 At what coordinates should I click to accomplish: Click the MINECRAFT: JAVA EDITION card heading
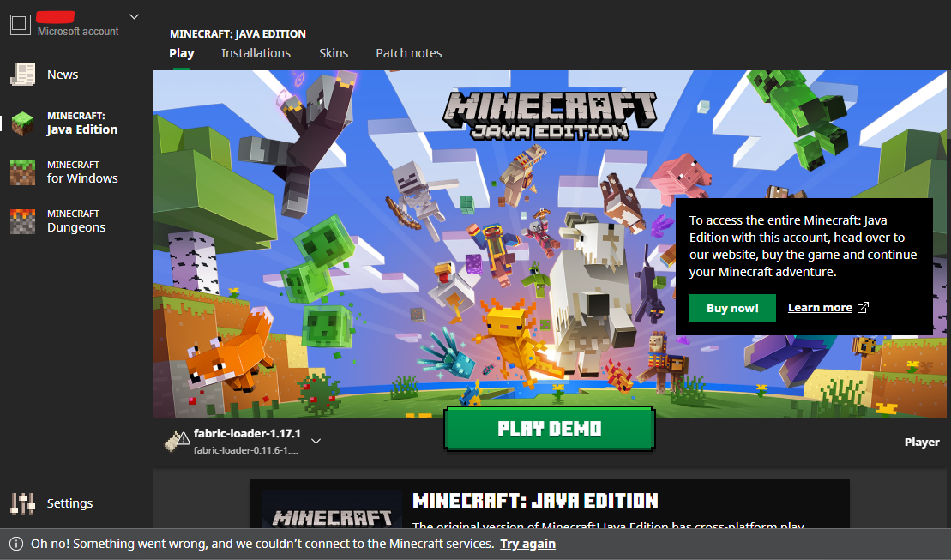click(535, 501)
